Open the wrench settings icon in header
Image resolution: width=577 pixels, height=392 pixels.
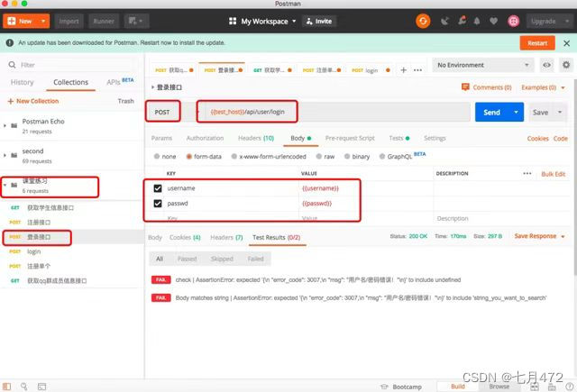(463, 21)
